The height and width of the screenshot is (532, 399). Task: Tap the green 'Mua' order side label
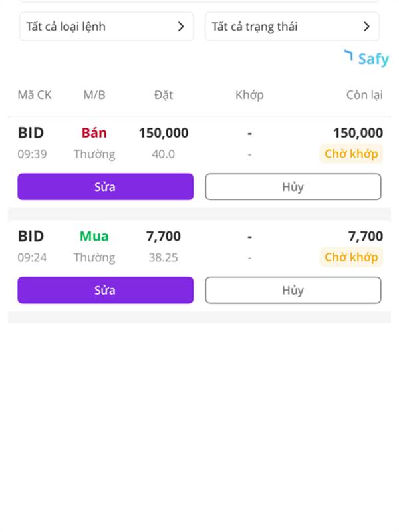94,236
